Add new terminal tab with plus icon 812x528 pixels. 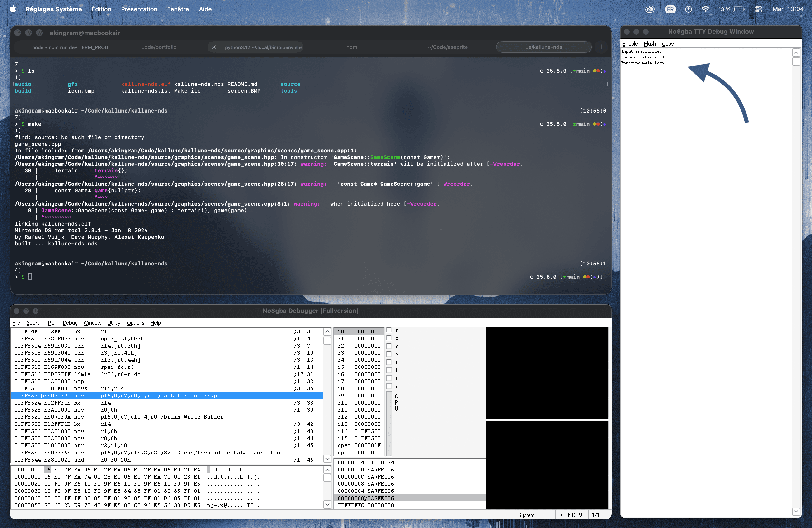601,47
